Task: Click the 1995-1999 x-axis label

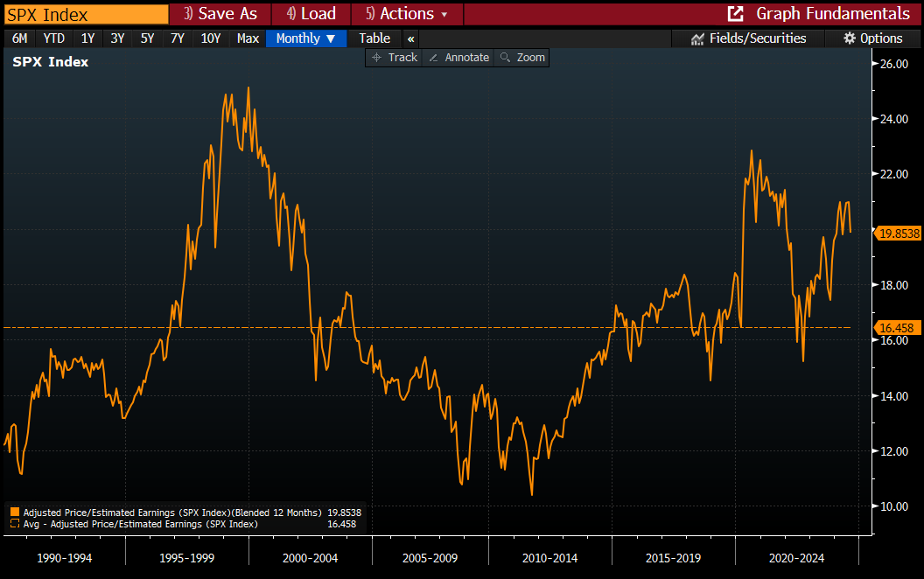Action: point(186,558)
